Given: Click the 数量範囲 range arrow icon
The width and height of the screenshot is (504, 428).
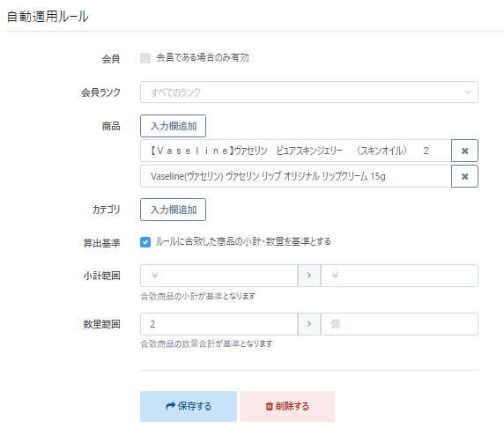Looking at the screenshot, I should point(309,324).
